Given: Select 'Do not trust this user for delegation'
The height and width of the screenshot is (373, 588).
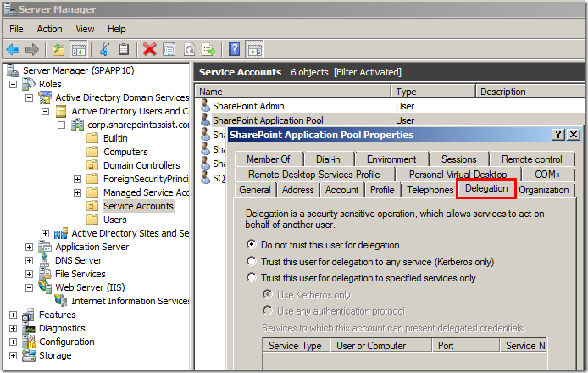Looking at the screenshot, I should click(x=252, y=244).
